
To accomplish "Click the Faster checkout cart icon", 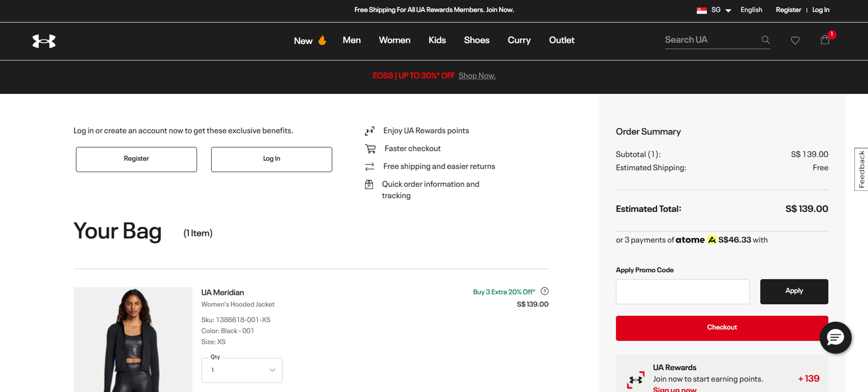I will 370,149.
